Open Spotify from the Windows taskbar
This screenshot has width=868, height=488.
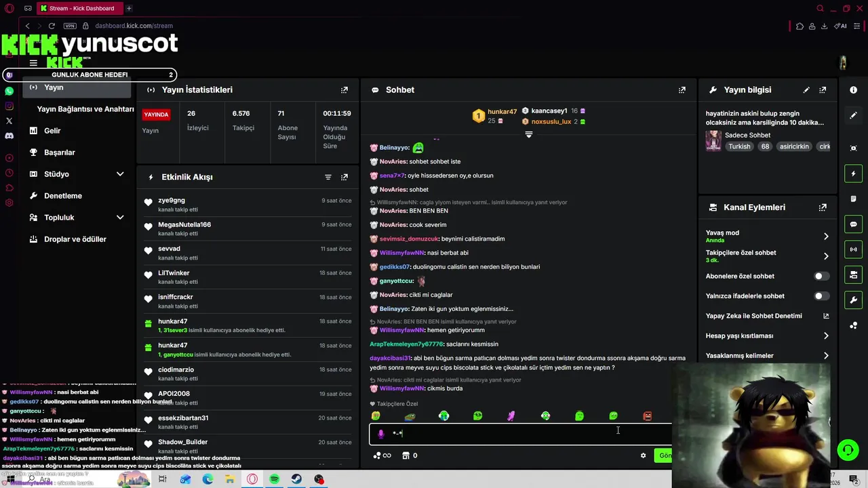[x=275, y=479]
